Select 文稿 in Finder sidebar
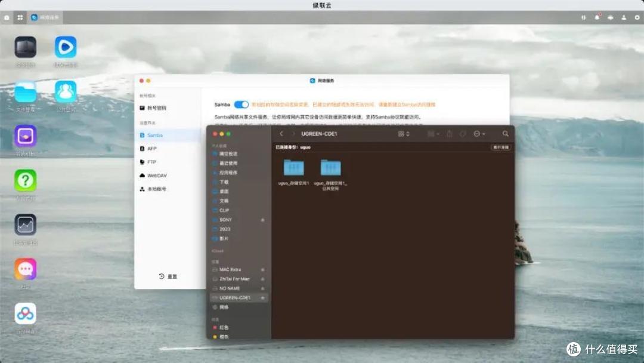The image size is (644, 363). (x=239, y=201)
